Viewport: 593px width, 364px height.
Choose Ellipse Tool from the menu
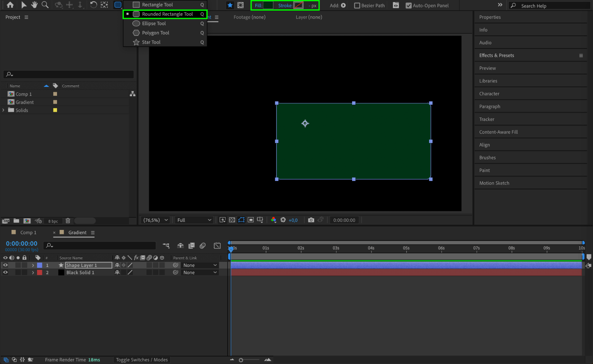point(154,23)
